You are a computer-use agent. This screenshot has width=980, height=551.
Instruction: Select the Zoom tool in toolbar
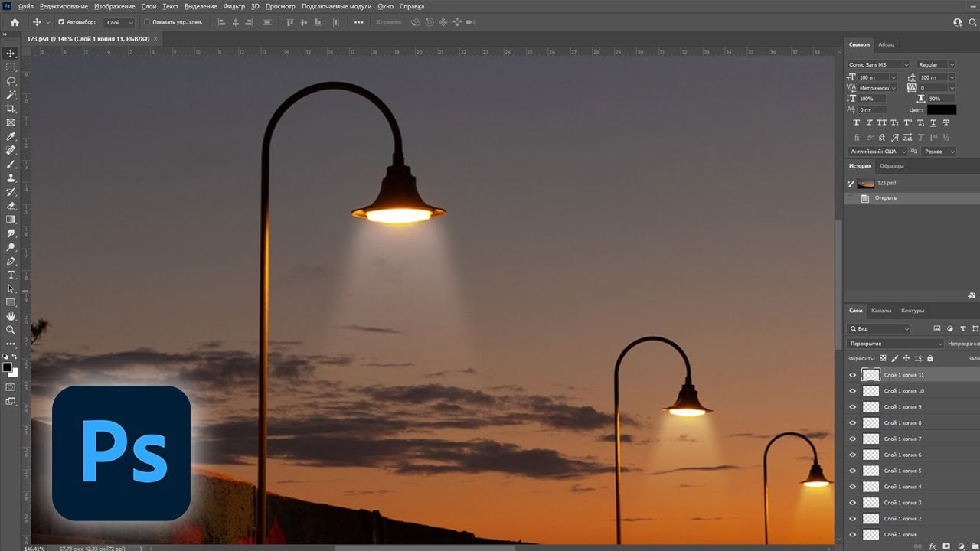11,330
